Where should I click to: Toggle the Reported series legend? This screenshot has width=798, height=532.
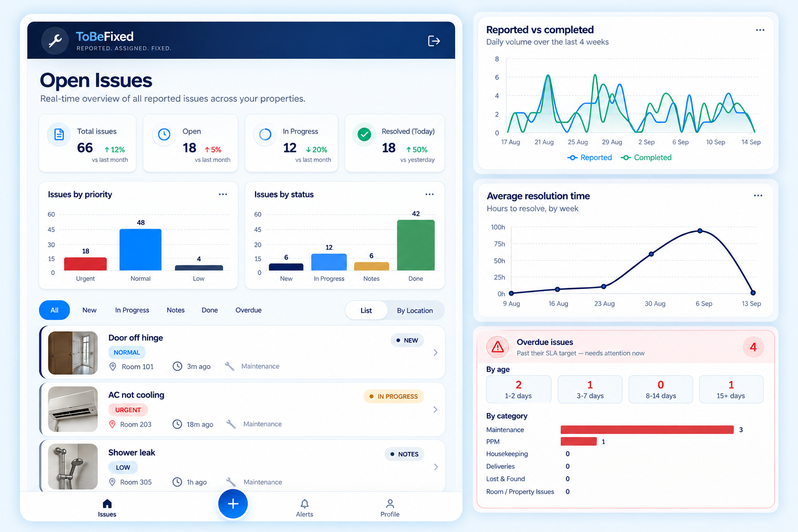coord(590,157)
